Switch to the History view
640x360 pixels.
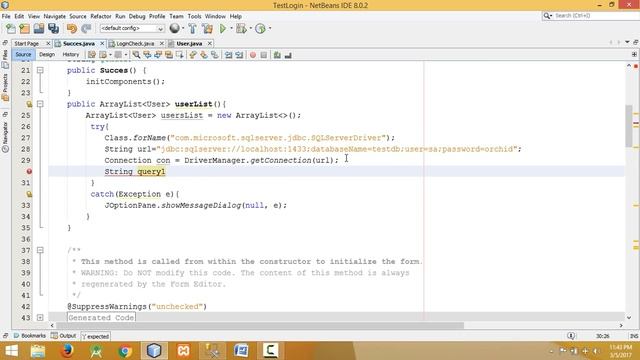71,55
